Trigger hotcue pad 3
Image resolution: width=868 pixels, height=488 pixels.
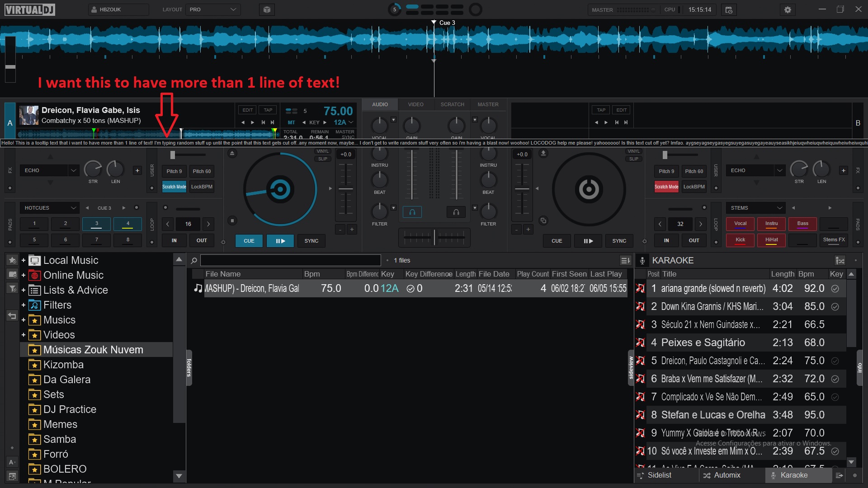96,224
